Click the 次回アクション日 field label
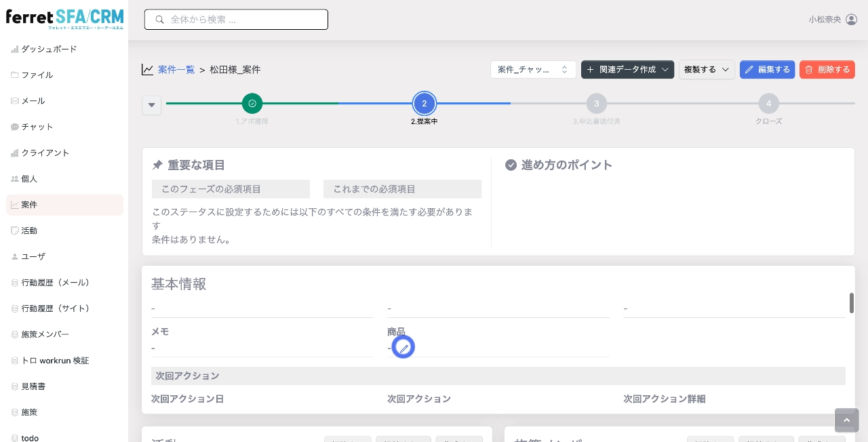The width and height of the screenshot is (868, 442). point(187,399)
